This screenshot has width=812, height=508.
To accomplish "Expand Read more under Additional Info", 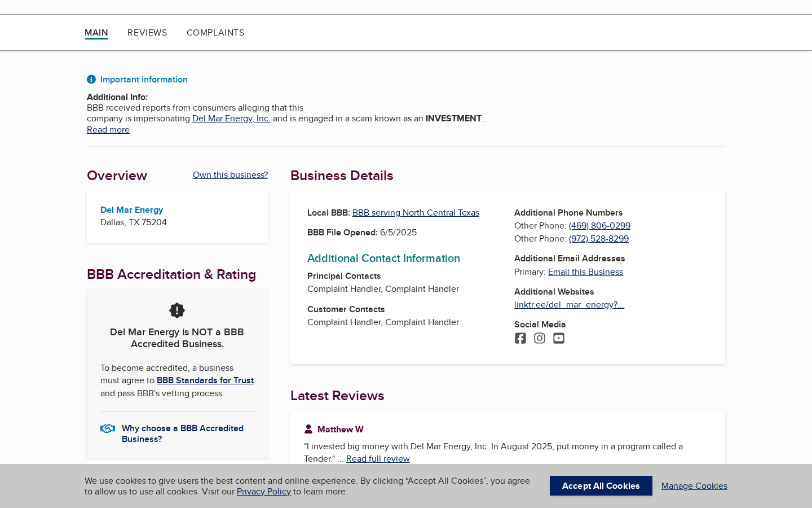I will pos(108,130).
